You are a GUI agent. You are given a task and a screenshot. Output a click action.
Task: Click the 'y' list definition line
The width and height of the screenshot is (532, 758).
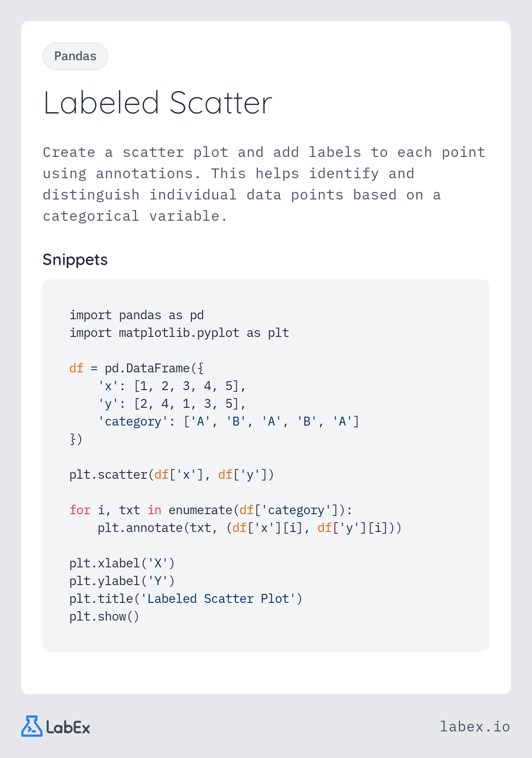click(x=172, y=404)
